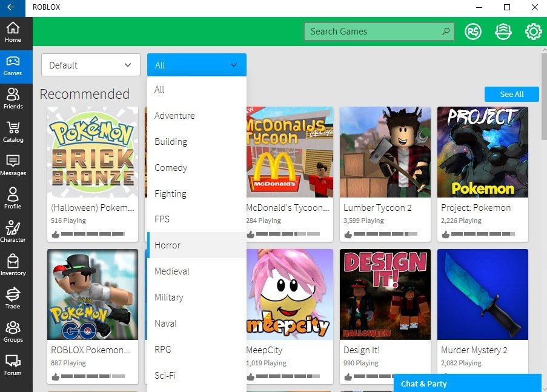Click thumbs-up icon under Design It!
The image size is (547, 392).
pos(348,377)
